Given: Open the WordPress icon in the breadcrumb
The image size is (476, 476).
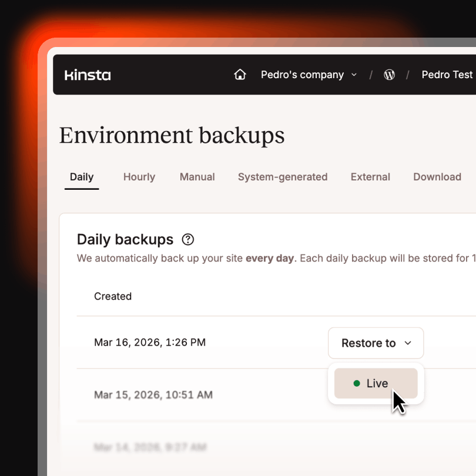Looking at the screenshot, I should pyautogui.click(x=389, y=75).
